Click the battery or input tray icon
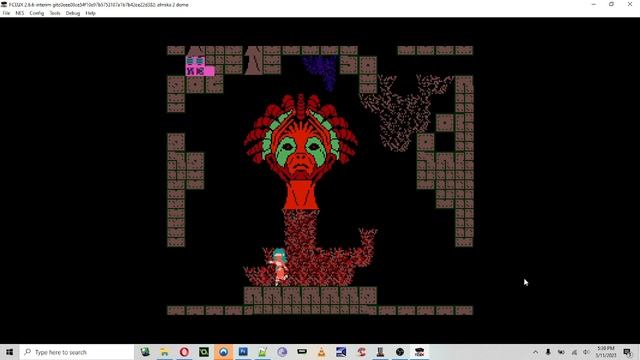 (x=561, y=352)
